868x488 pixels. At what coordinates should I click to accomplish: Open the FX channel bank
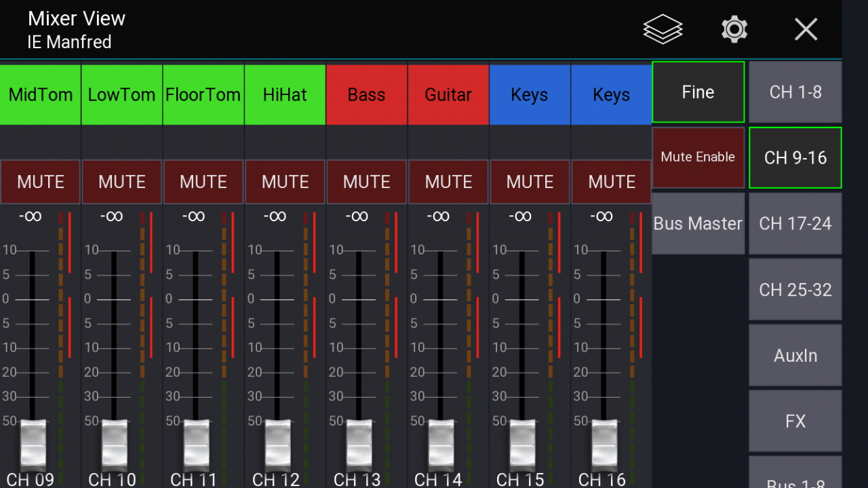pyautogui.click(x=795, y=421)
